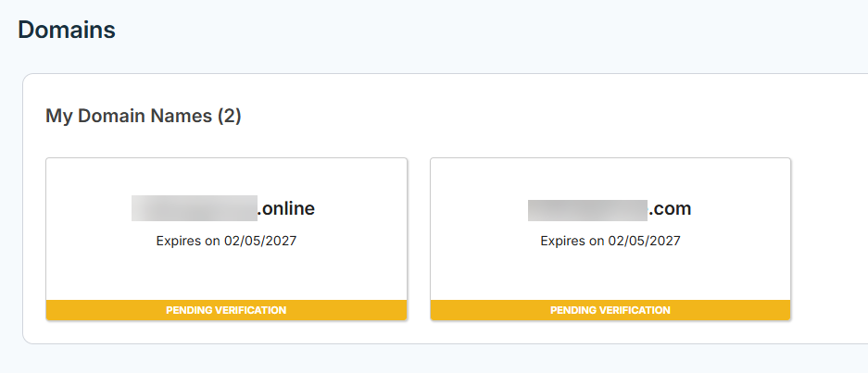Click the word "PENDING" on the .online banner
The image size is (868, 373).
pos(190,310)
